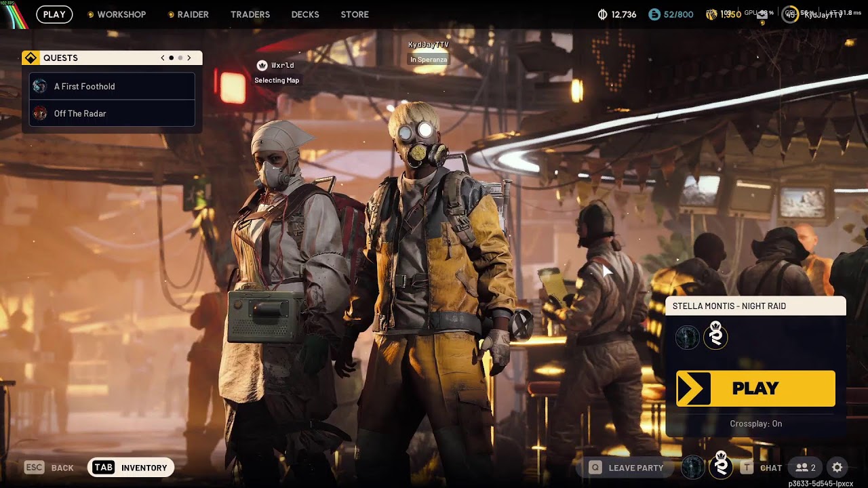This screenshot has height=488, width=868.
Task: Click the gold tokens icon beside 1,350
Action: [711, 14]
